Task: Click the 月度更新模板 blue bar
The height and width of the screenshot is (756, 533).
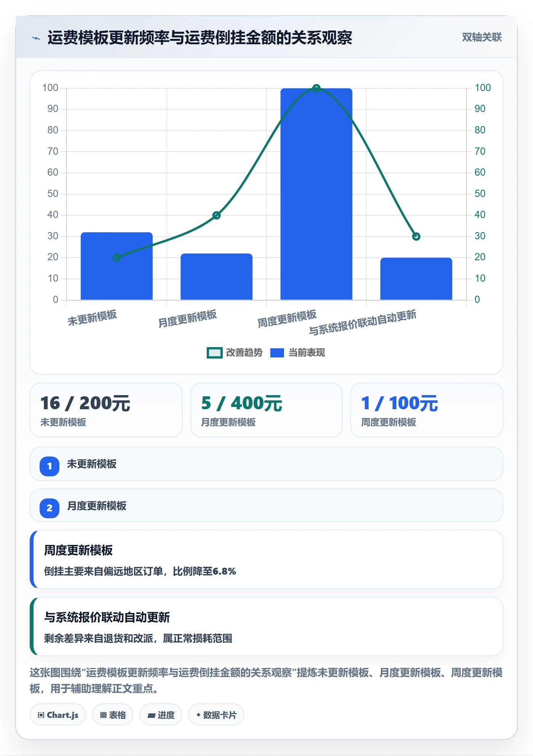Action: point(216,277)
